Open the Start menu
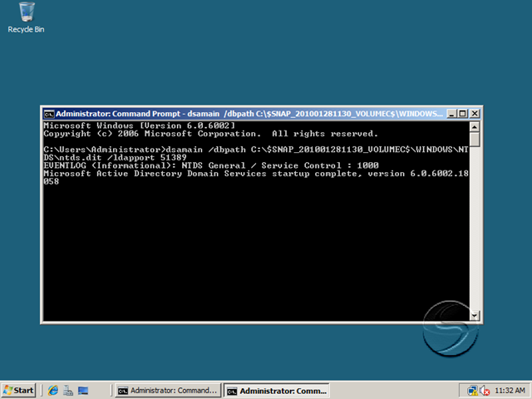 click(x=18, y=391)
